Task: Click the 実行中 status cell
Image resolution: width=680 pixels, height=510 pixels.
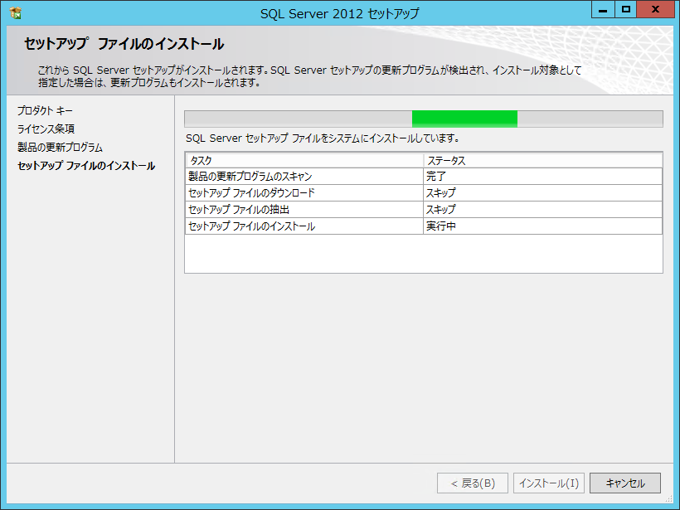Action: [543, 226]
